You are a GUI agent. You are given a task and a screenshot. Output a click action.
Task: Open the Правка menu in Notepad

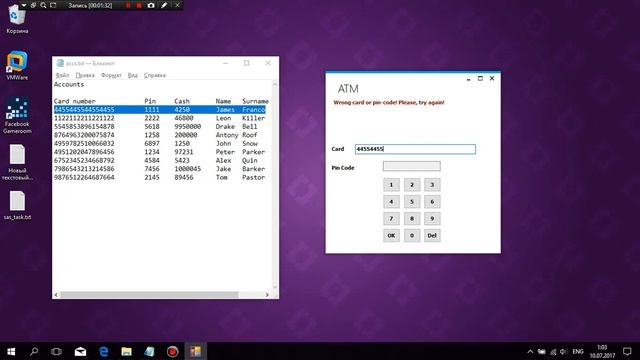(85, 75)
